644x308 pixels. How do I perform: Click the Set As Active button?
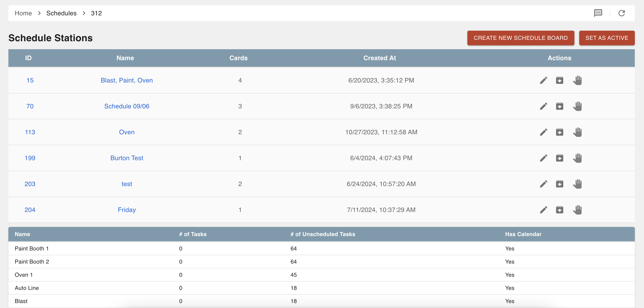(x=607, y=38)
